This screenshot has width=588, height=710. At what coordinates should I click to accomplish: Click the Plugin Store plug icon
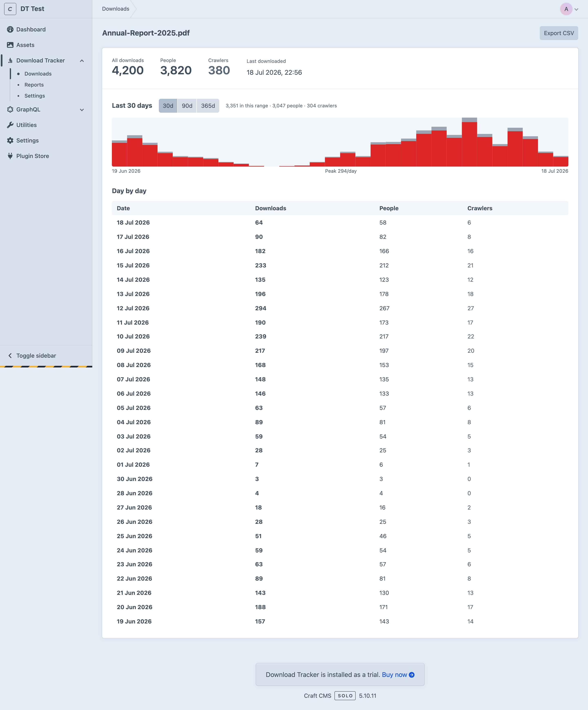(x=10, y=156)
